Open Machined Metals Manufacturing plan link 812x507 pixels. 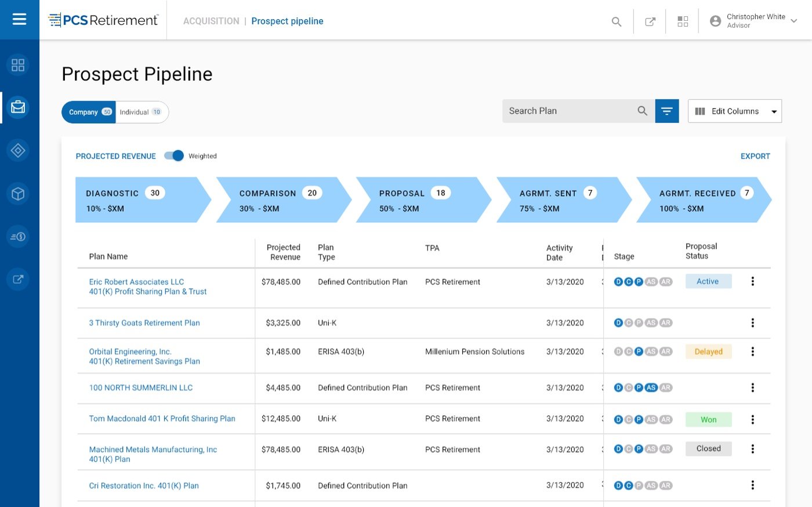click(x=153, y=454)
